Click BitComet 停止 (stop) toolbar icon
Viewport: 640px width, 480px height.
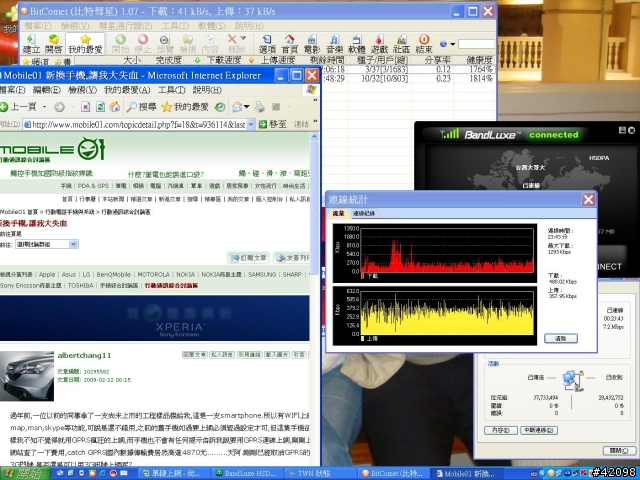pos(142,44)
